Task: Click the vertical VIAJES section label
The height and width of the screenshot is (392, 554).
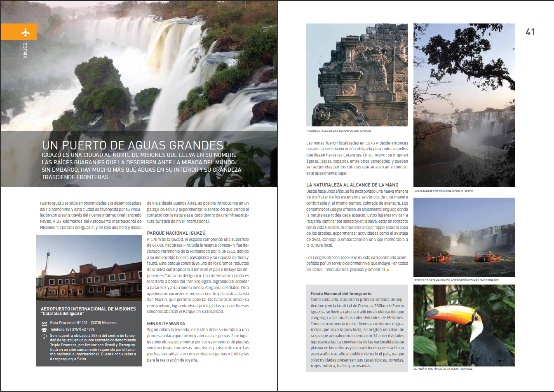Action: coord(25,51)
